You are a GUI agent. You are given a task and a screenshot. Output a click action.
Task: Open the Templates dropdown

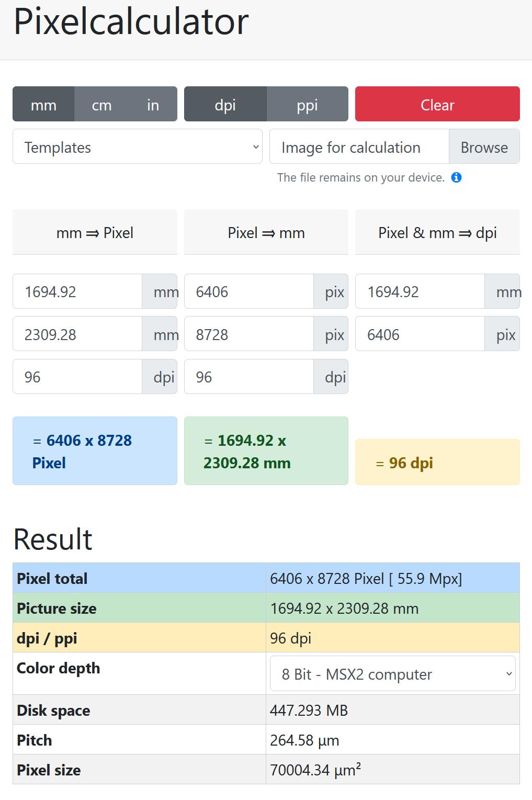click(137, 147)
